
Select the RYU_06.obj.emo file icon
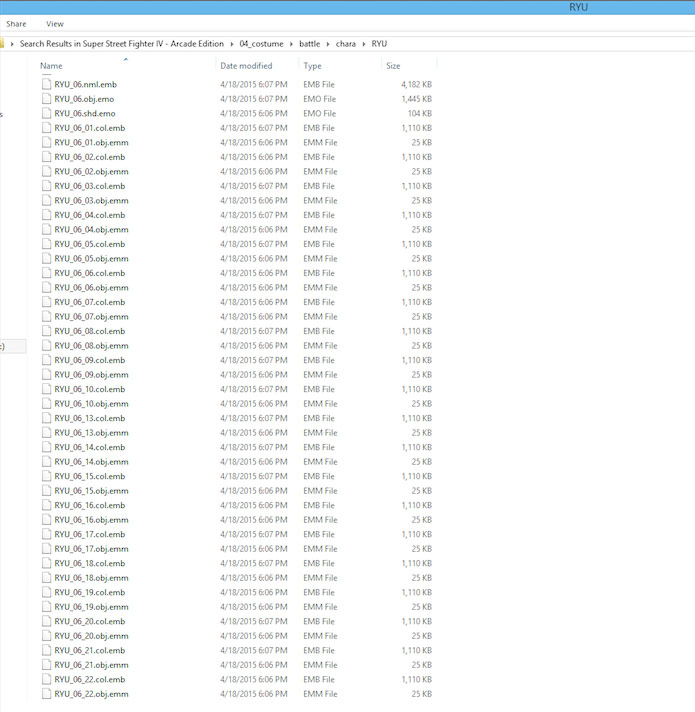click(x=46, y=99)
